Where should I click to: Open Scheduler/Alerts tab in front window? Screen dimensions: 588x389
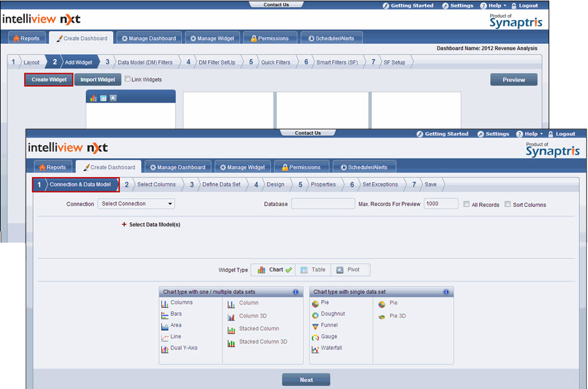[x=364, y=167]
